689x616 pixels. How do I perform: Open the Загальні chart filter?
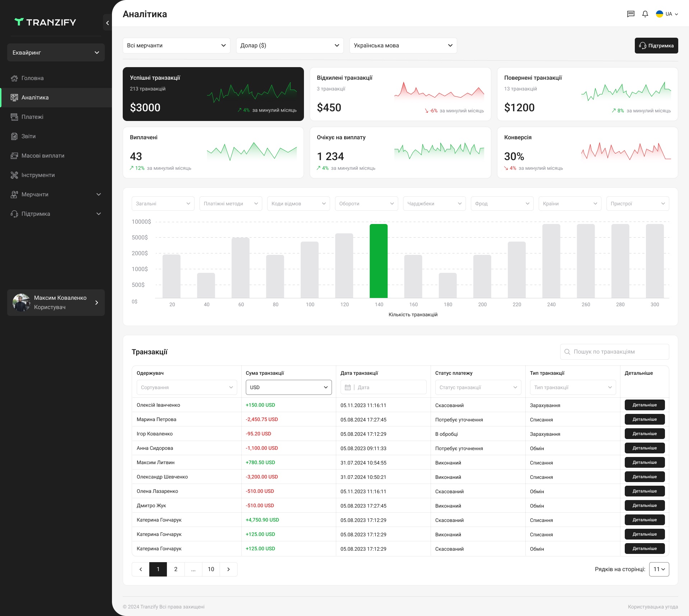tap(163, 204)
